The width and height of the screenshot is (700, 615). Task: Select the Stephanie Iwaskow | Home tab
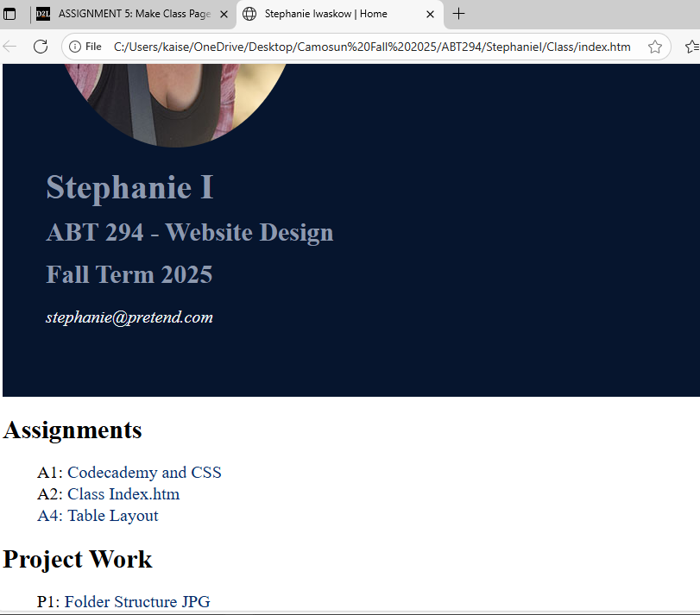tap(328, 14)
